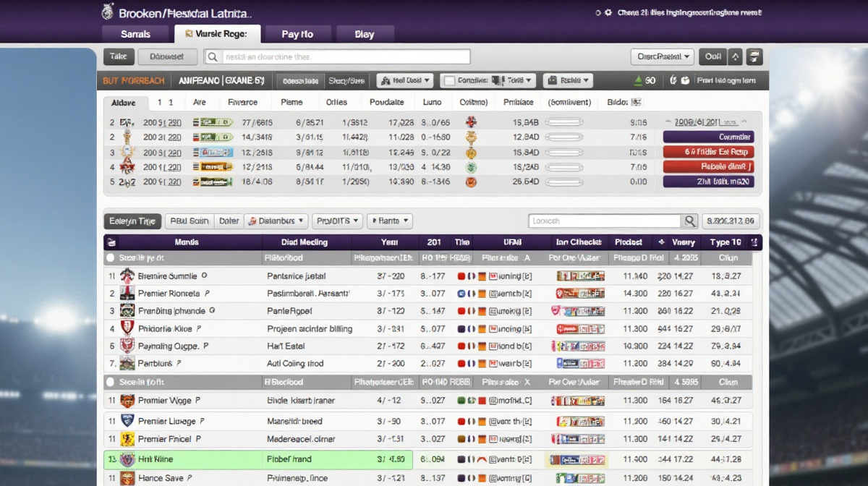Click the Premier Wage row club badge

coord(127,401)
